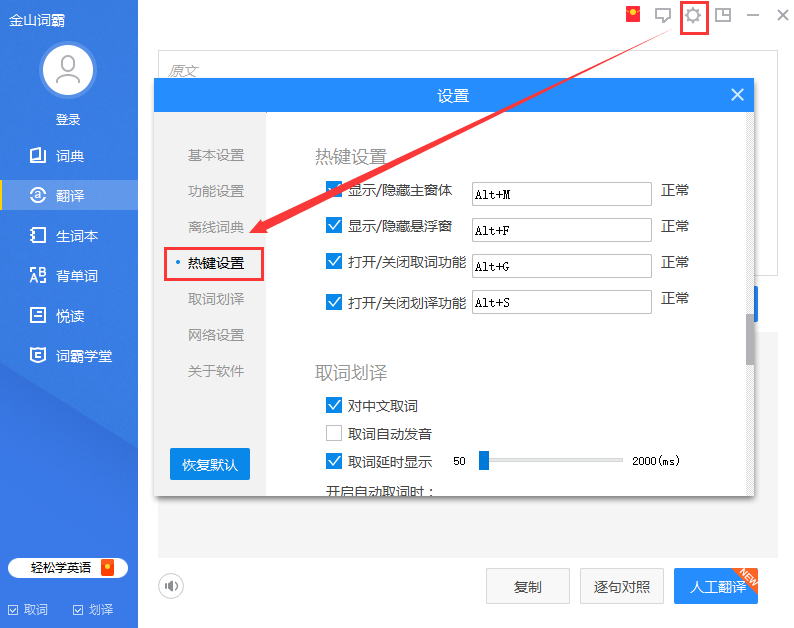Open 词典 in the sidebar
This screenshot has height=628, width=794.
(x=69, y=156)
